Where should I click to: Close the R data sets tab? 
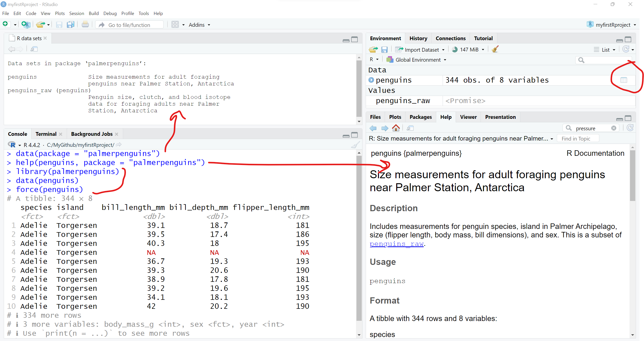coord(45,38)
